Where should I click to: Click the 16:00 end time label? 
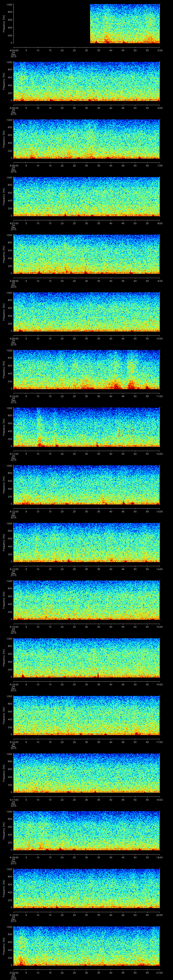point(159,684)
